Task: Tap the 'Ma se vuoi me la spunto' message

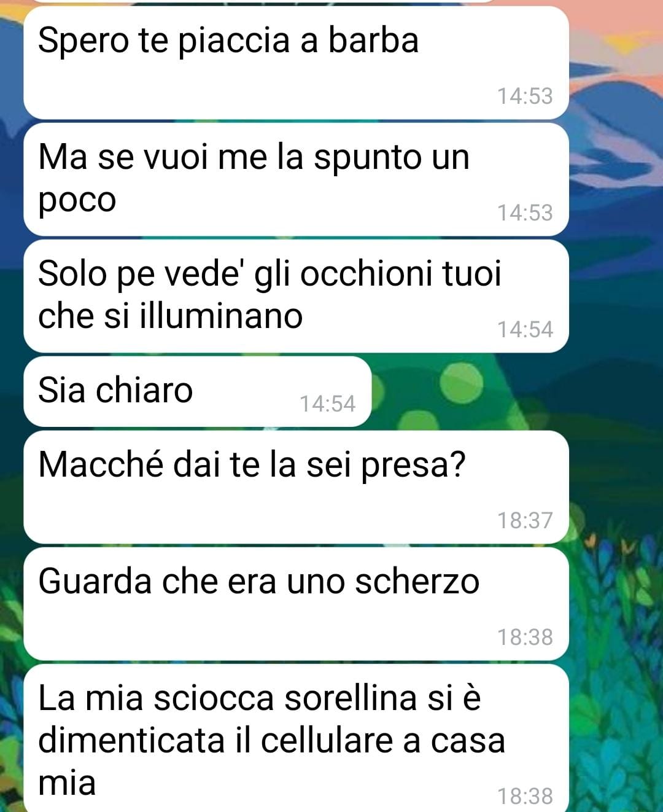Action: coord(296,179)
